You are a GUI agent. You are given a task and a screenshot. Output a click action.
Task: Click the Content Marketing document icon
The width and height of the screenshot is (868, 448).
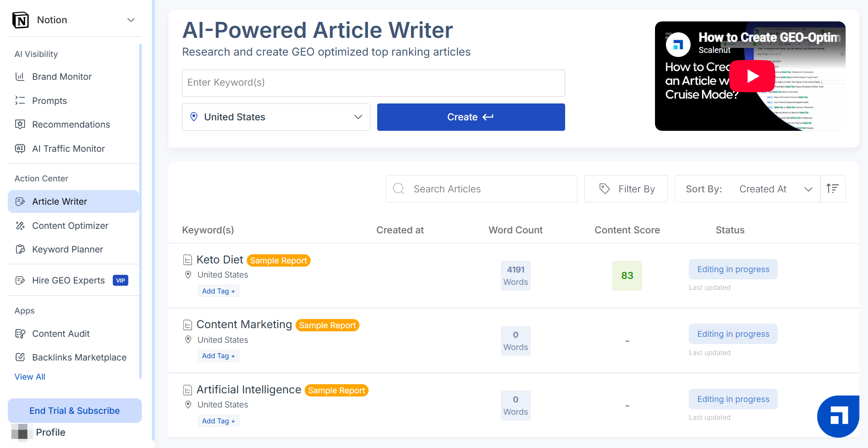[x=187, y=325]
